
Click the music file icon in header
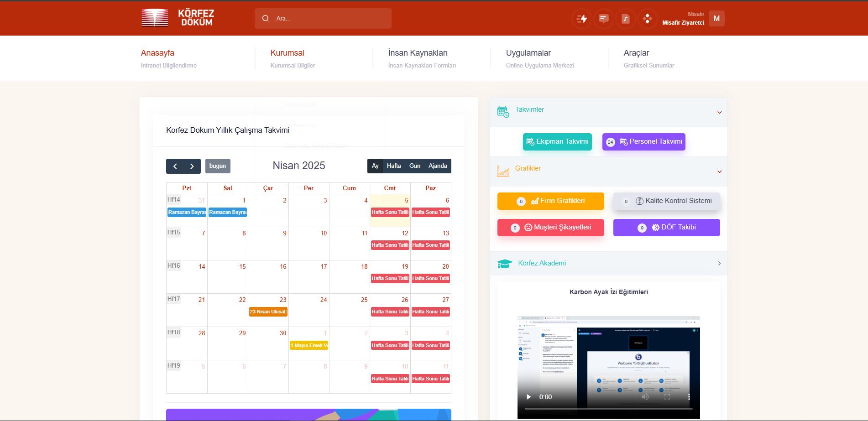point(625,19)
